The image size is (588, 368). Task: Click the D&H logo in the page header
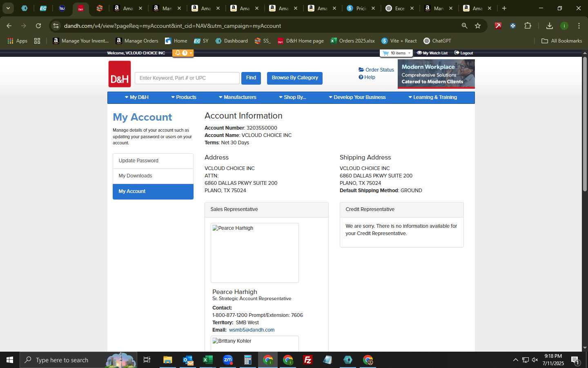pos(120,74)
